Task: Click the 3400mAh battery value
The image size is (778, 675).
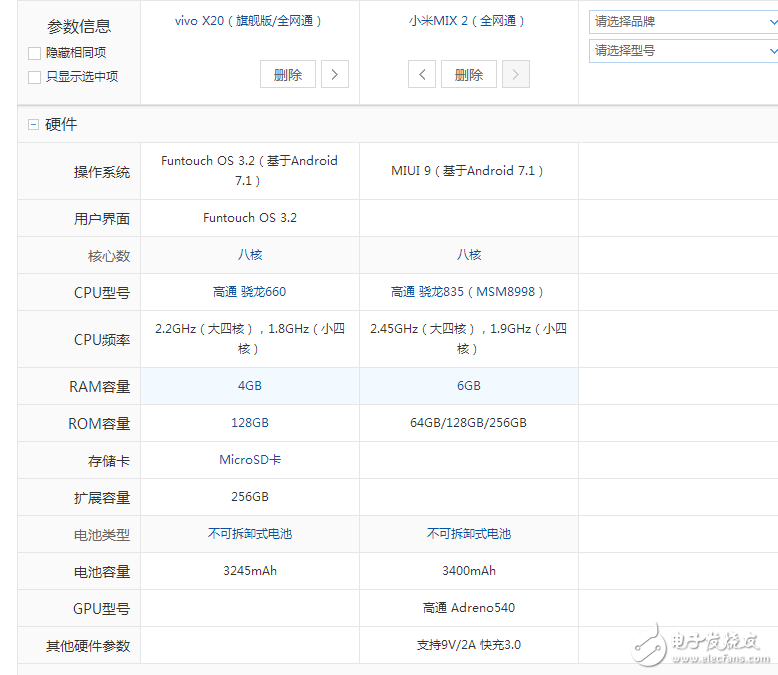Action: tap(469, 571)
